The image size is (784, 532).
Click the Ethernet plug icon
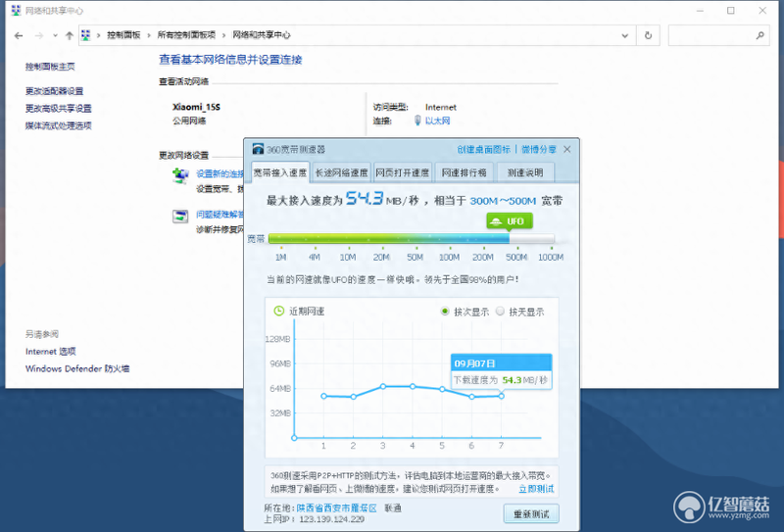[417, 121]
